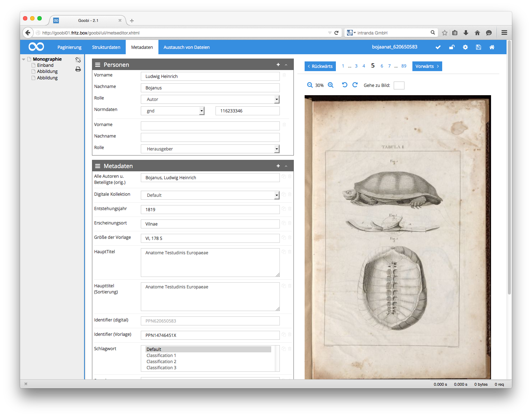Switch to Strukturdaten tab

click(x=106, y=47)
